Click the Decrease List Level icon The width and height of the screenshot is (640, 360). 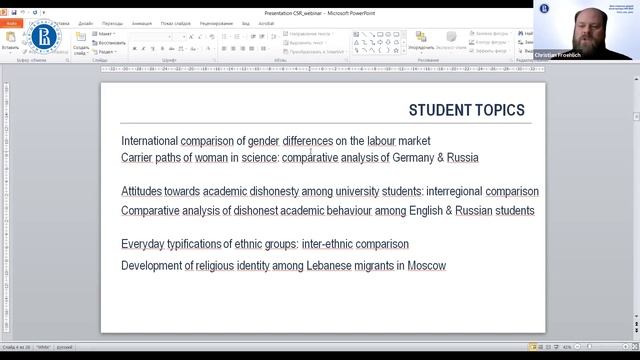pos(253,37)
